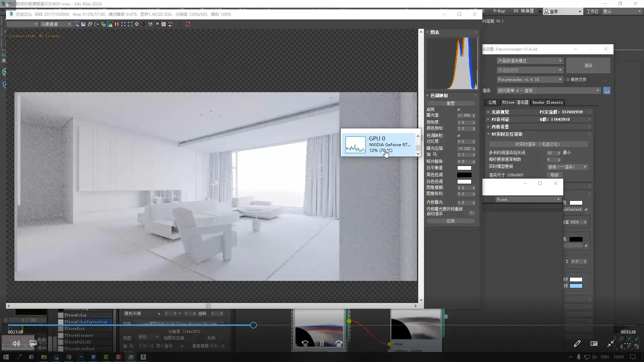Image resolution: width=644 pixels, height=362 pixels.
Task: Pause rendering with the pause bars icon
Action: (117, 24)
